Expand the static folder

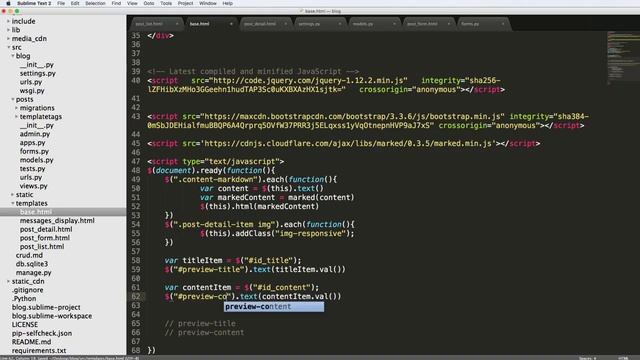[12, 195]
